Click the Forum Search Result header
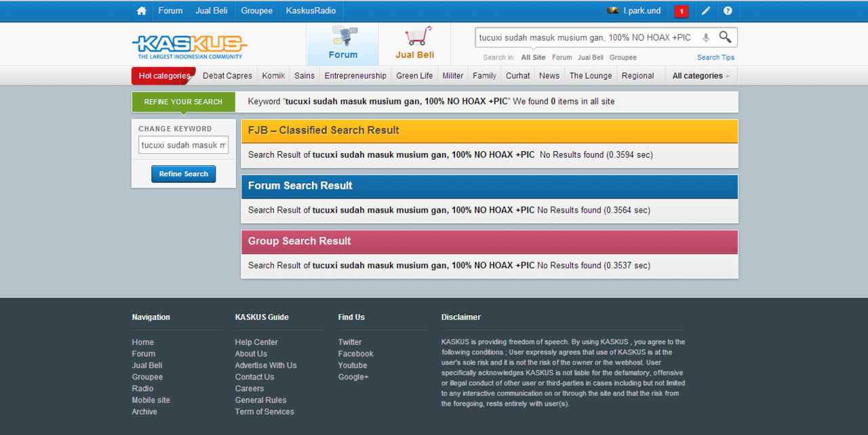Image resolution: width=868 pixels, height=435 pixels. pos(490,186)
